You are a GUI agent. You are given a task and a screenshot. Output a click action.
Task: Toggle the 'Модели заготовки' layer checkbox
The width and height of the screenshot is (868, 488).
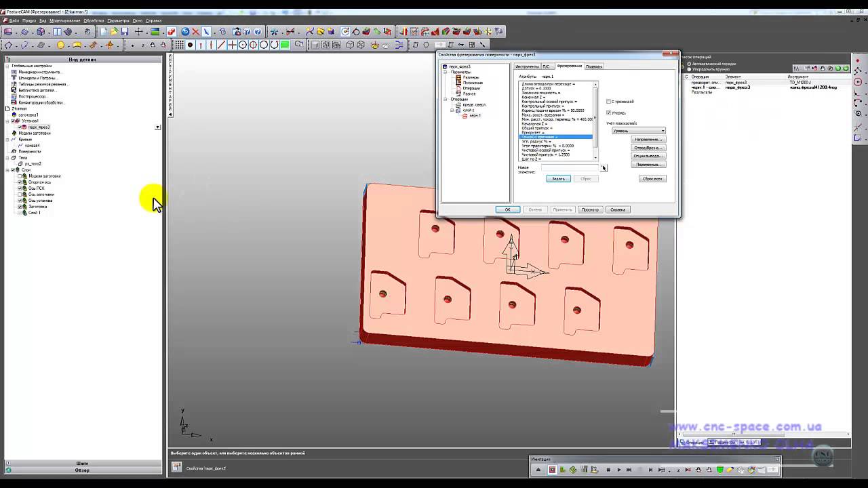click(x=20, y=176)
